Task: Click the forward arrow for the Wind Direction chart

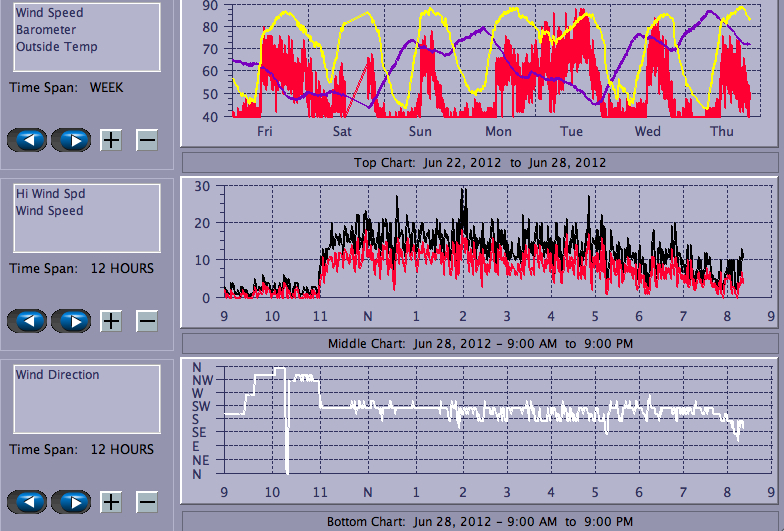Action: [x=71, y=502]
